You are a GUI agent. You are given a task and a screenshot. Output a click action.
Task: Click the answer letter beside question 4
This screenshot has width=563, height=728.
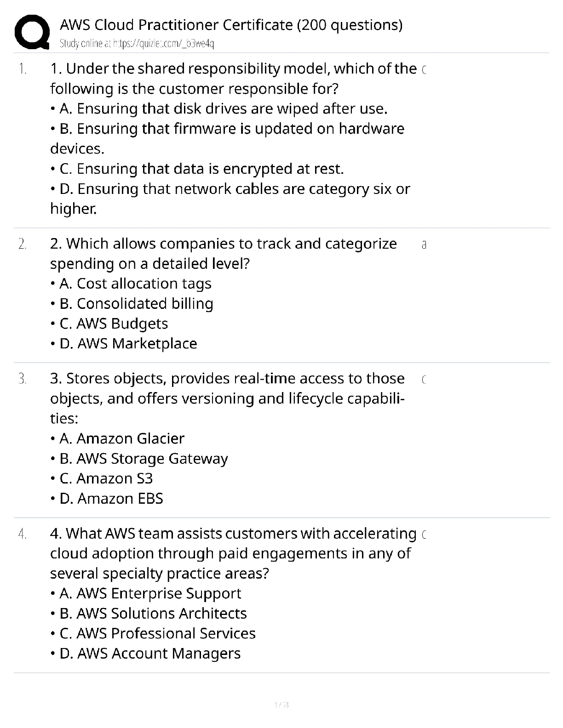tap(424, 535)
